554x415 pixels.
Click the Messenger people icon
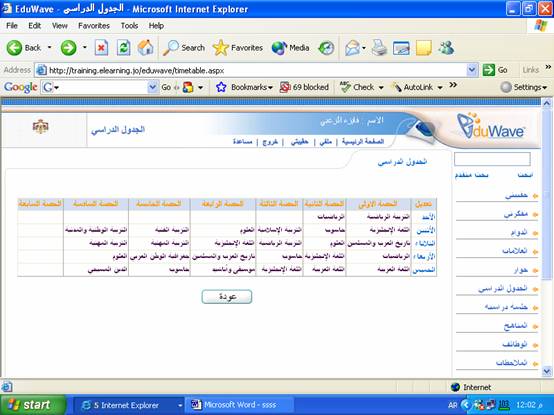click(446, 47)
